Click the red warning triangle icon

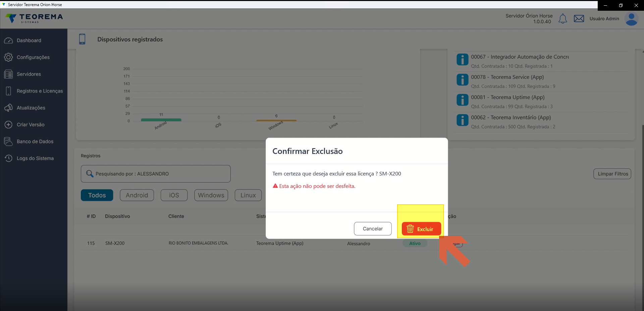275,186
